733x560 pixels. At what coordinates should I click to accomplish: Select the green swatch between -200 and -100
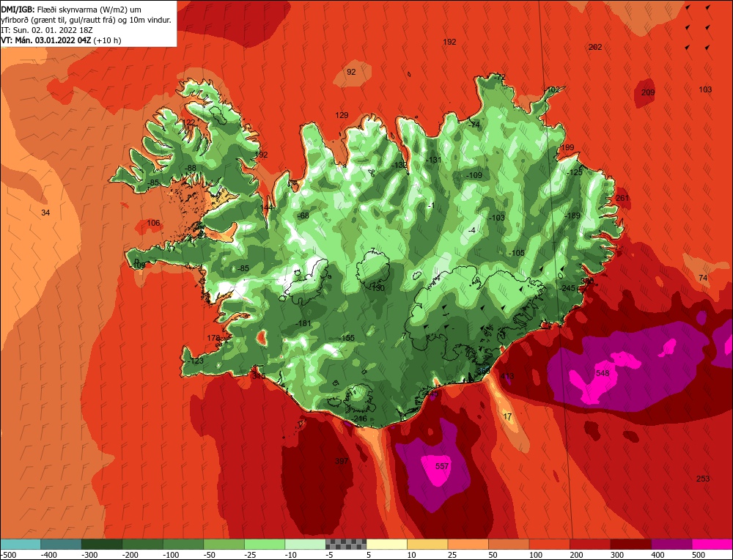click(143, 544)
